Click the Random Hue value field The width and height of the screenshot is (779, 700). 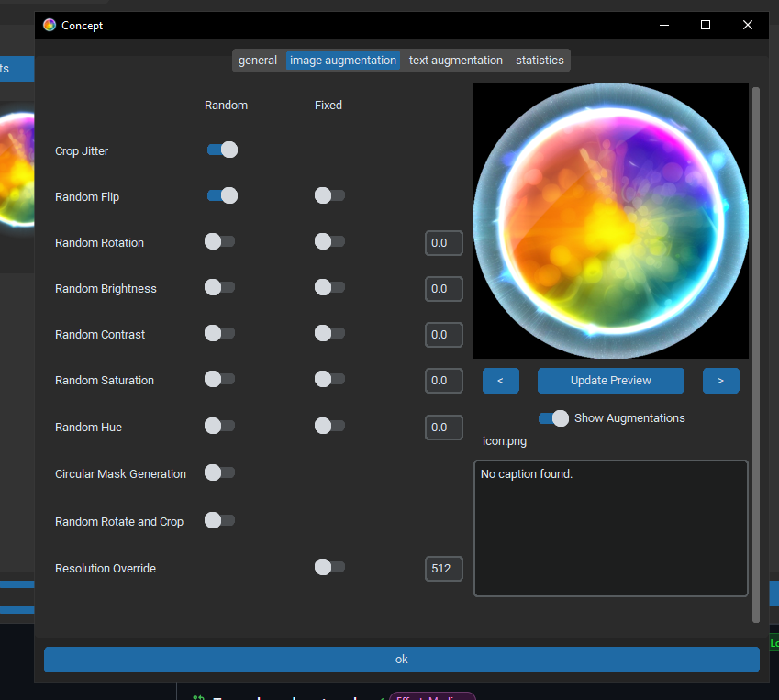tap(444, 428)
